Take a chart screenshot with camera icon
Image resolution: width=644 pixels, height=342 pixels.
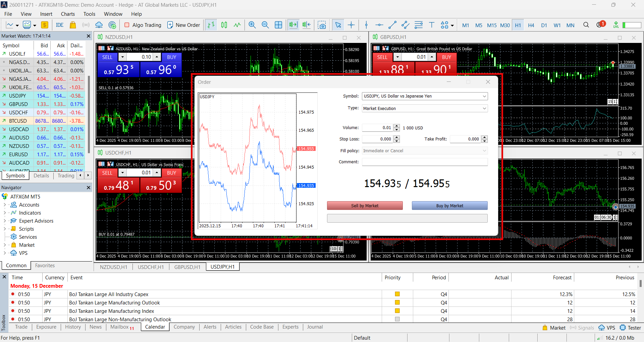click(x=322, y=25)
